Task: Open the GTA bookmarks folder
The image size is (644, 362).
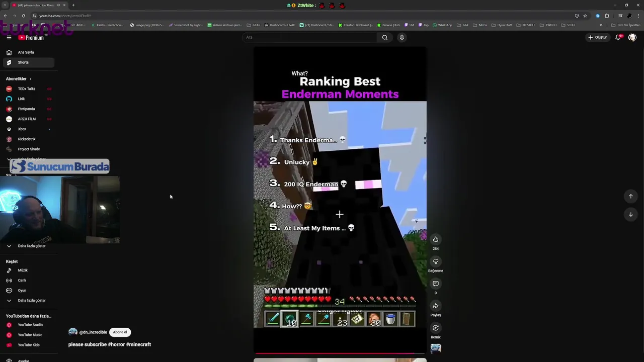Action: [463, 25]
